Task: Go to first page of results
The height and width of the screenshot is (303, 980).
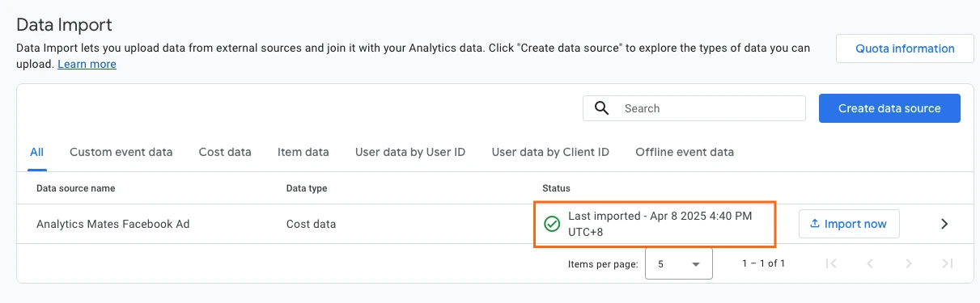Action: [x=830, y=263]
